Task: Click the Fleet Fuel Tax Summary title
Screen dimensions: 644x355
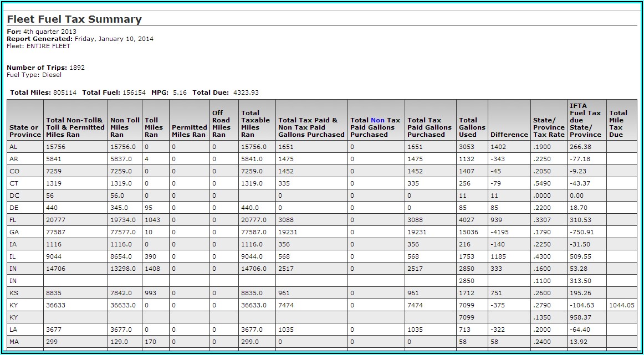Action: click(x=74, y=19)
